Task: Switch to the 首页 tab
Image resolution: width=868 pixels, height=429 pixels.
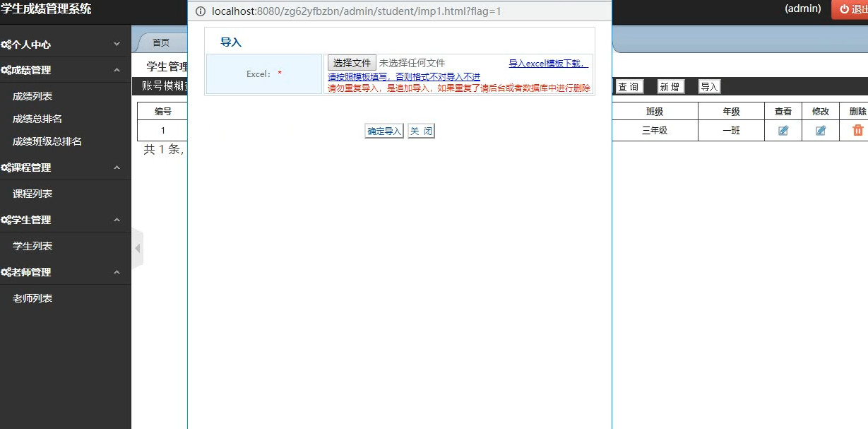Action: (161, 42)
